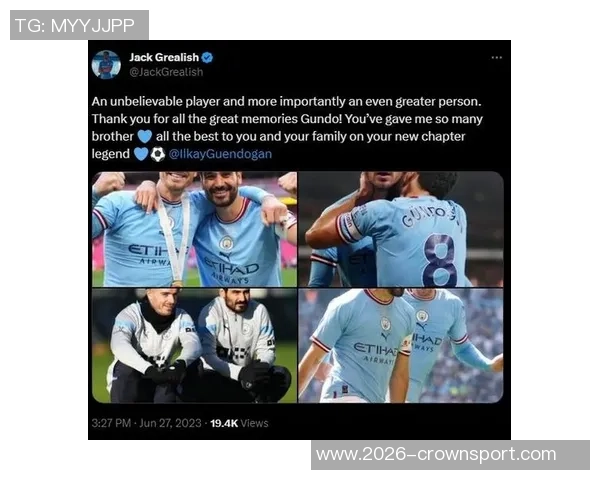Click the blue heart emoji after 'brother'
This screenshot has width=600, height=480.
click(x=145, y=136)
